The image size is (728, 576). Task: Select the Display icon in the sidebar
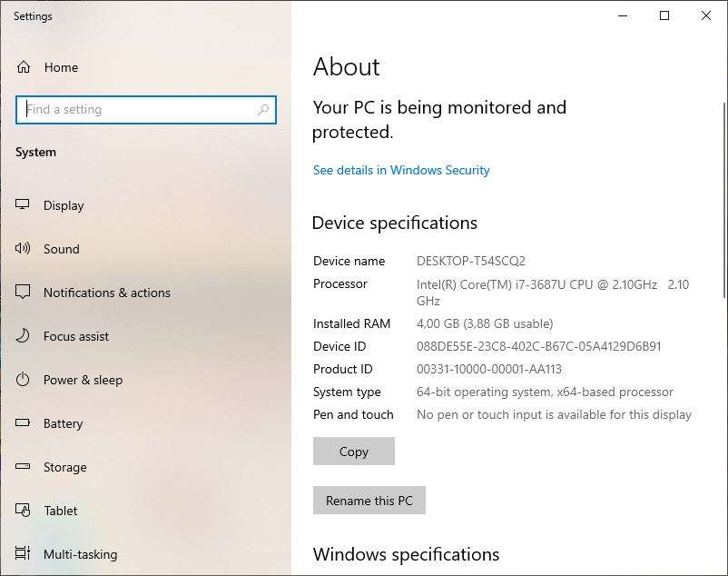tap(25, 204)
